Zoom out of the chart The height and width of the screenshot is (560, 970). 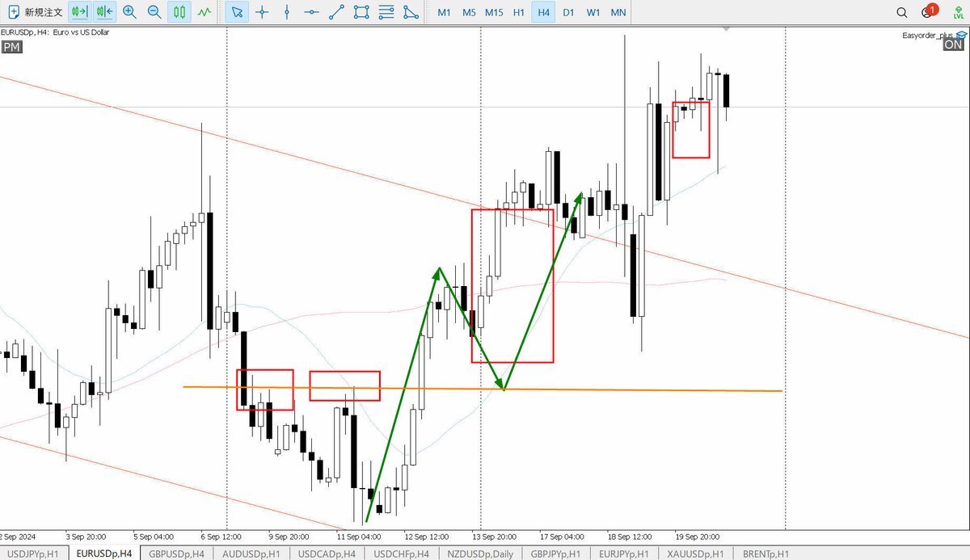click(x=154, y=12)
